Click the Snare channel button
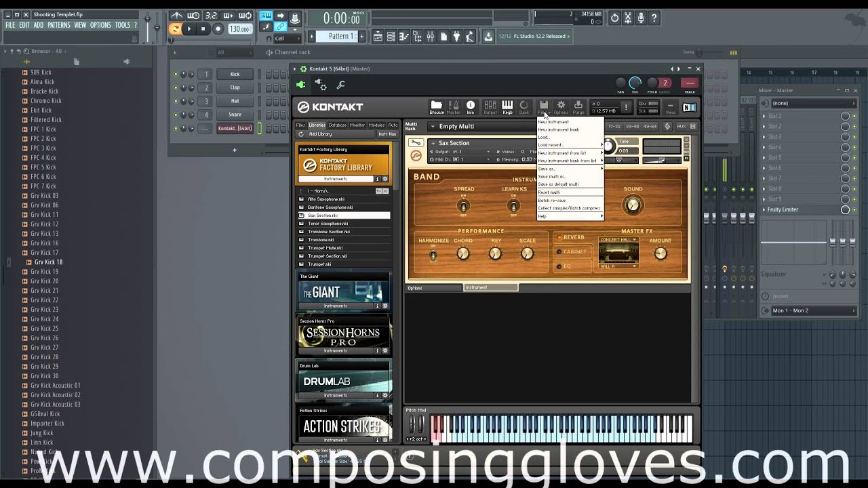Viewport: 868px width, 488px height. click(x=235, y=115)
